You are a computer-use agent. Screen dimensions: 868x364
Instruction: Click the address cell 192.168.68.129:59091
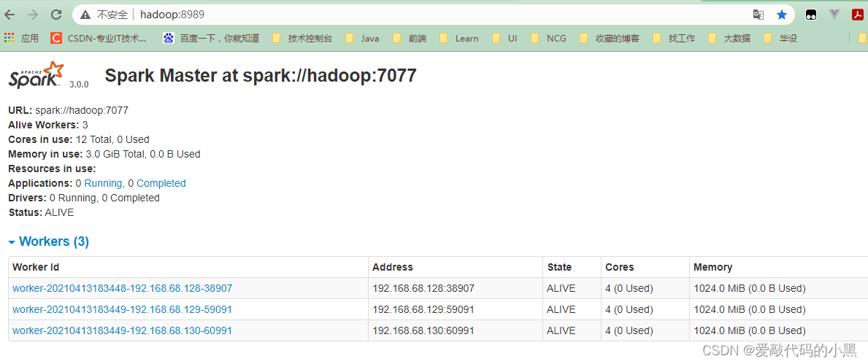tap(423, 309)
